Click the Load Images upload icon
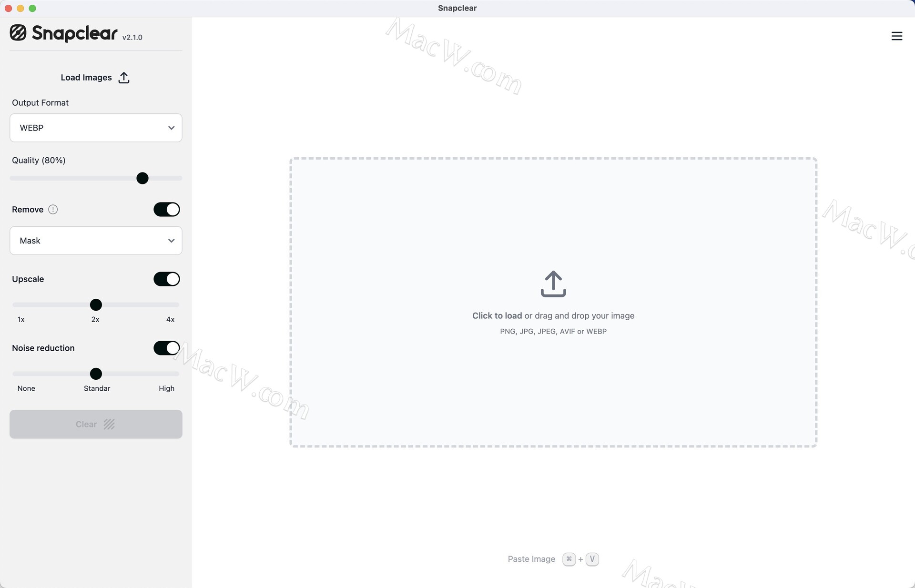The height and width of the screenshot is (588, 915). (124, 78)
